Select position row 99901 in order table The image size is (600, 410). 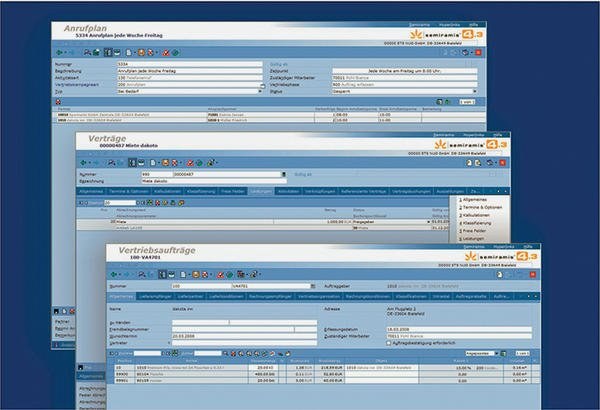[325, 381]
